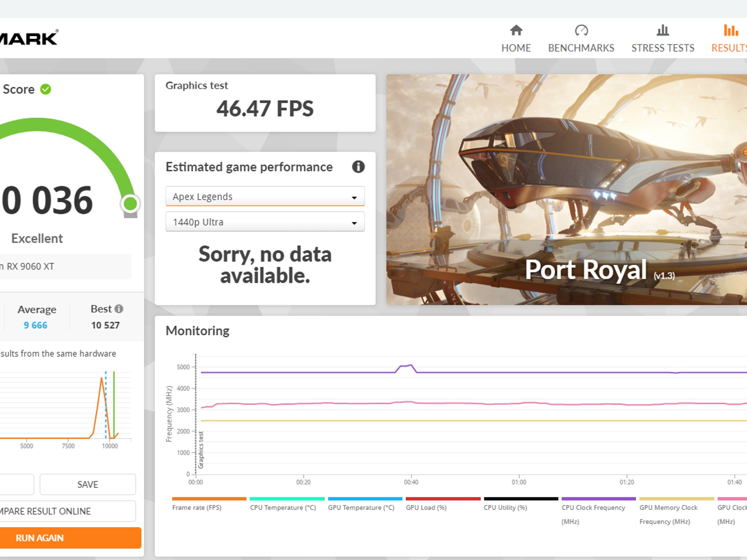747x560 pixels.
Task: Open the 1440p Ultra resolution dropdown
Action: (265, 222)
